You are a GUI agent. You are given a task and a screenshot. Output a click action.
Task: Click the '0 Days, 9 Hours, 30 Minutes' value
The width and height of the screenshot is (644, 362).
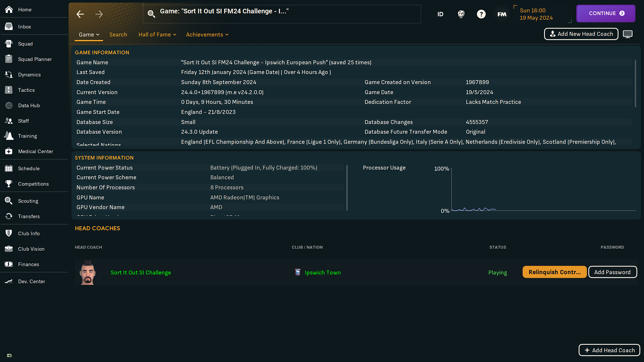(217, 102)
